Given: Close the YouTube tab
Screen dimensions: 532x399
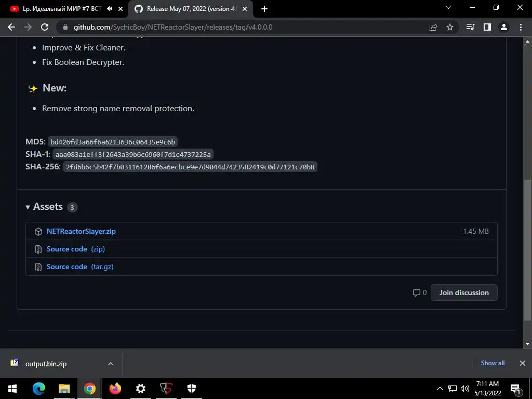Looking at the screenshot, I should (x=121, y=9).
